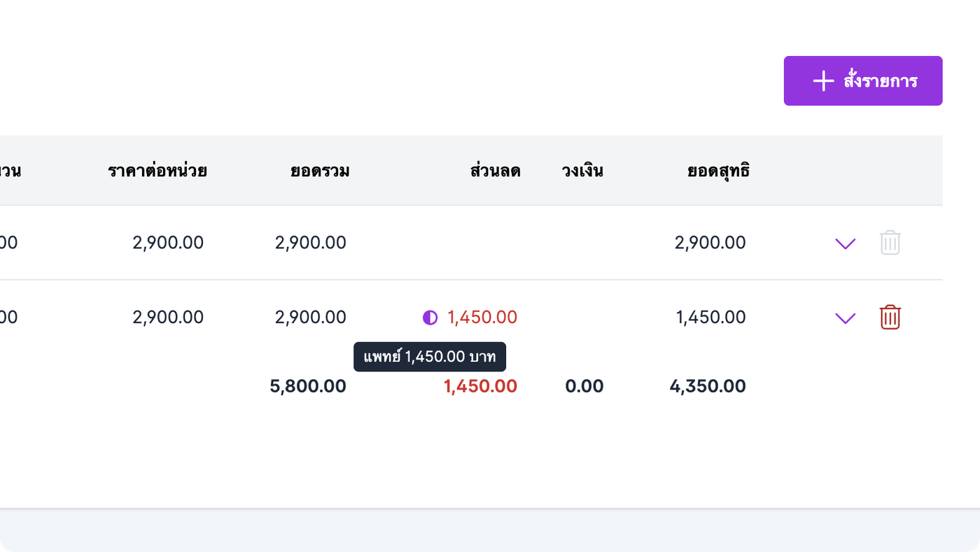
Task: Click the red 1,450.00 discount in the second row
Action: click(482, 318)
